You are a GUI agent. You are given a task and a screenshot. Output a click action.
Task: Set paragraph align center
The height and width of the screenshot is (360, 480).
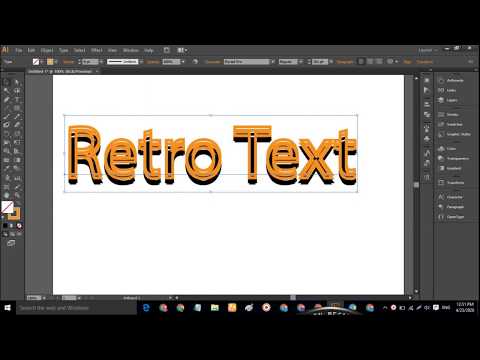click(x=370, y=62)
